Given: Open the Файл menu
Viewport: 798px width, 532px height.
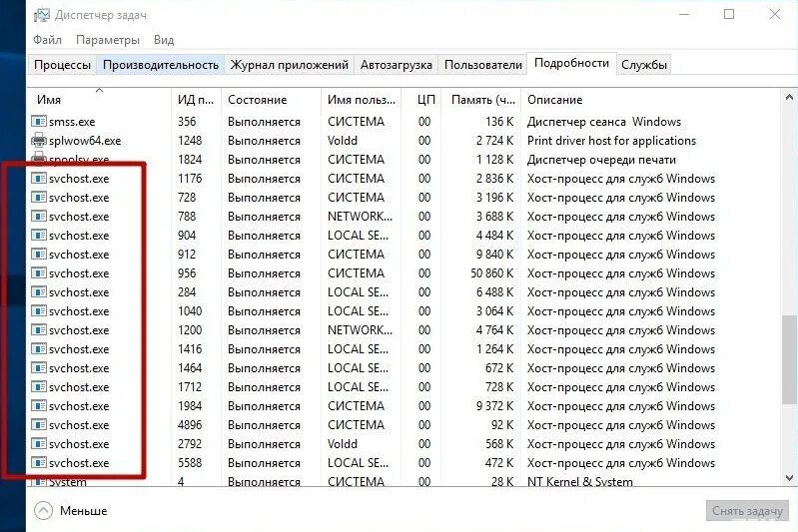Looking at the screenshot, I should 47,40.
